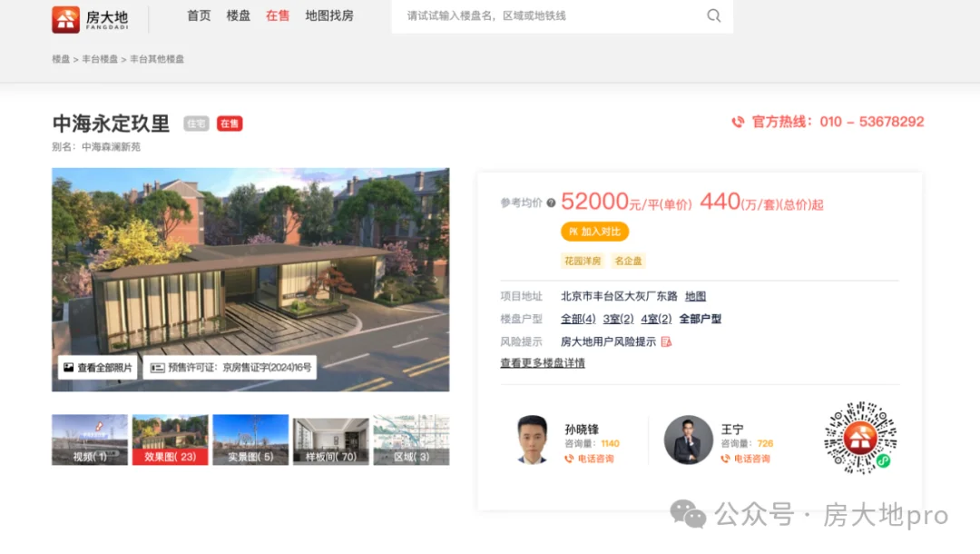Click the agent name 孙晓锋
This screenshot has width=980, height=554.
tap(582, 429)
